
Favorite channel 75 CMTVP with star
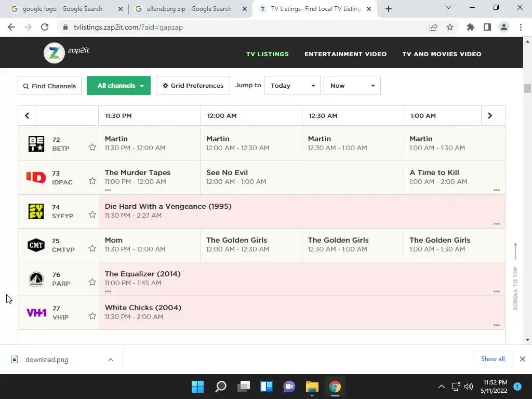click(x=92, y=248)
